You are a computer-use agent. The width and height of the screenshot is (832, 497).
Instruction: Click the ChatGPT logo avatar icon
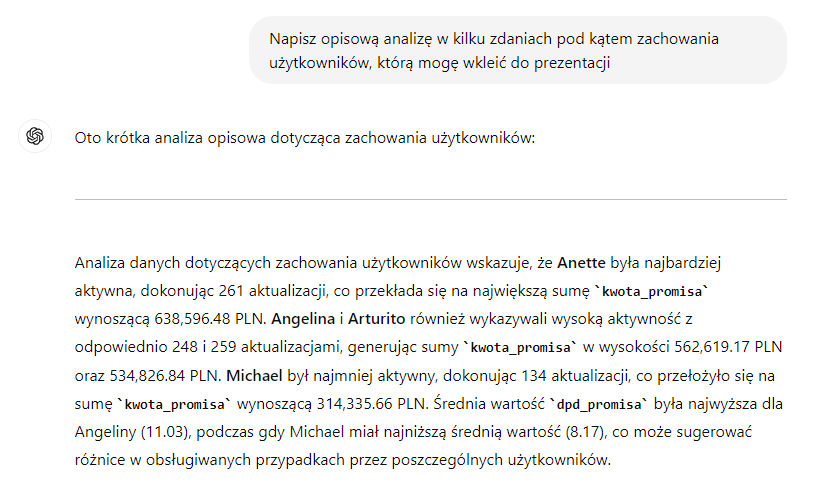coord(35,137)
